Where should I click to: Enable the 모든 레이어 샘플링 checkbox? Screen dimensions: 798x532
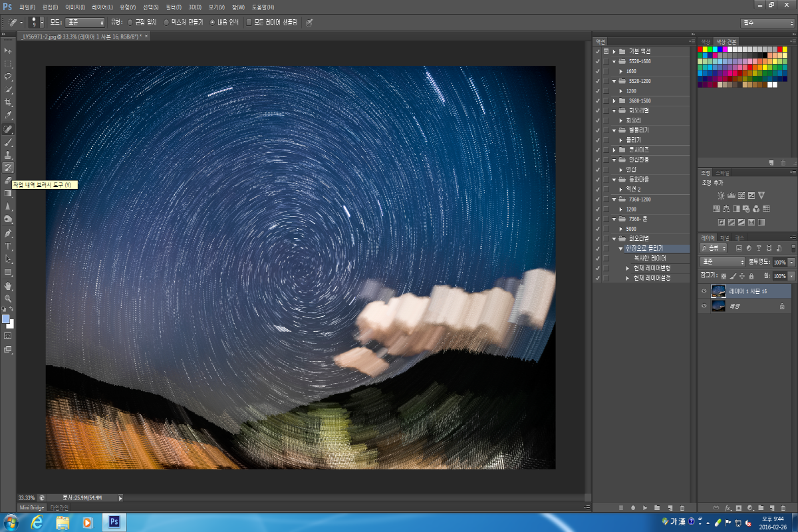pyautogui.click(x=249, y=22)
